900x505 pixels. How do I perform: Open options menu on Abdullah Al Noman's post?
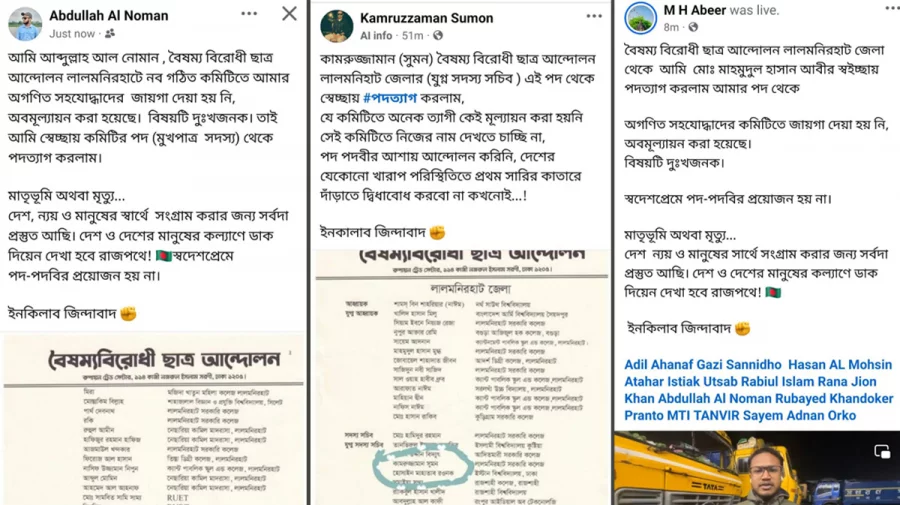(249, 14)
